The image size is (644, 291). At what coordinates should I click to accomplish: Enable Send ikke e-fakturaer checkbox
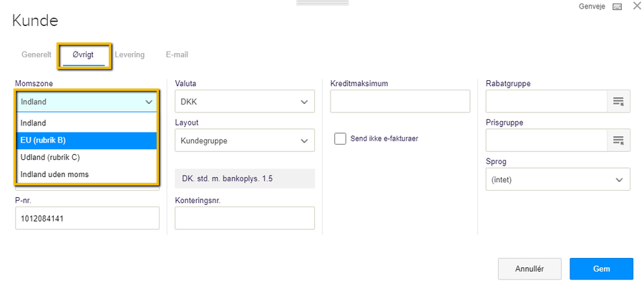340,139
